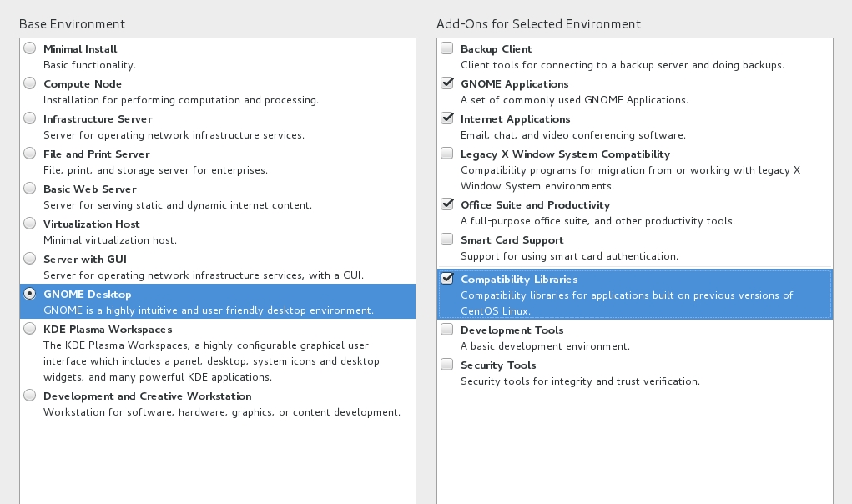Viewport: 852px width, 504px height.
Task: Click 'A full-purpose office suite' description text
Action: coord(597,221)
